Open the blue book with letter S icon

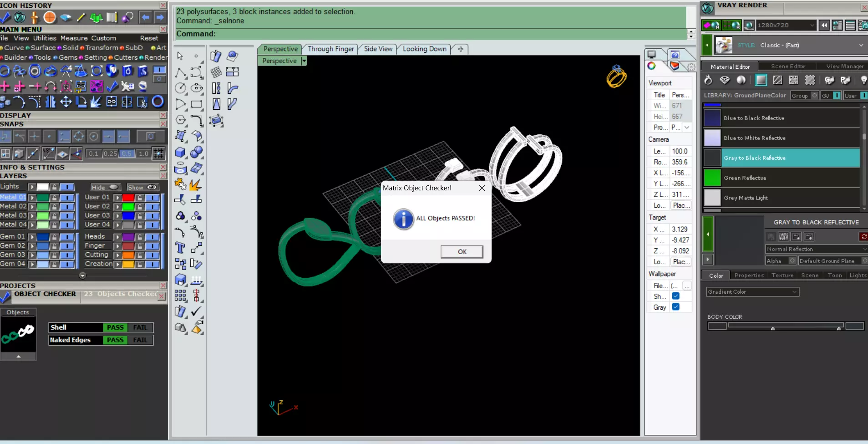pos(143,71)
